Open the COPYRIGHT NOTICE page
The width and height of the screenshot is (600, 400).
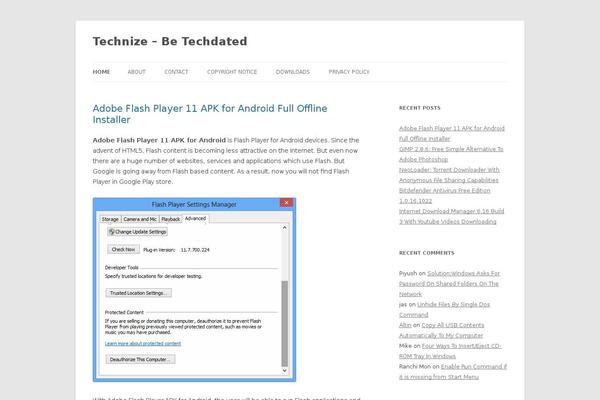tap(232, 72)
